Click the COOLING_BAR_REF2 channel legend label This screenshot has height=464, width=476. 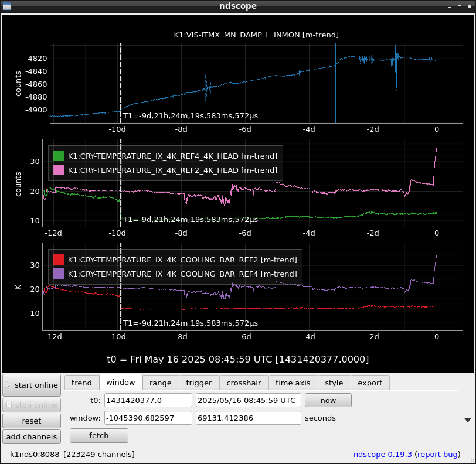click(x=182, y=260)
